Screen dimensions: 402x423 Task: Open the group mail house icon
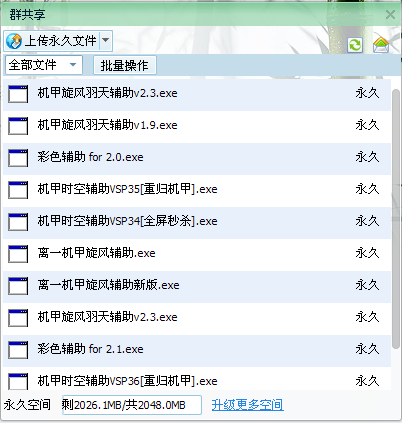pyautogui.click(x=381, y=44)
